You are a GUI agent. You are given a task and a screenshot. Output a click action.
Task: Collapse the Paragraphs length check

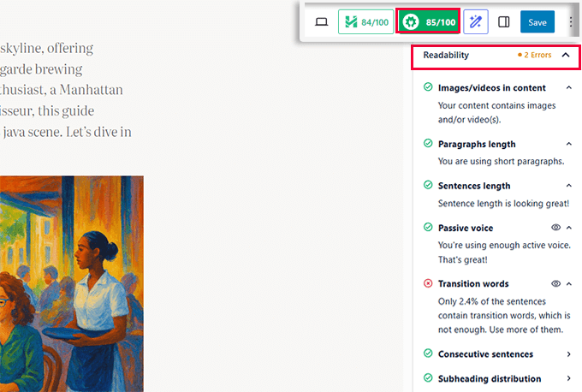coord(568,144)
